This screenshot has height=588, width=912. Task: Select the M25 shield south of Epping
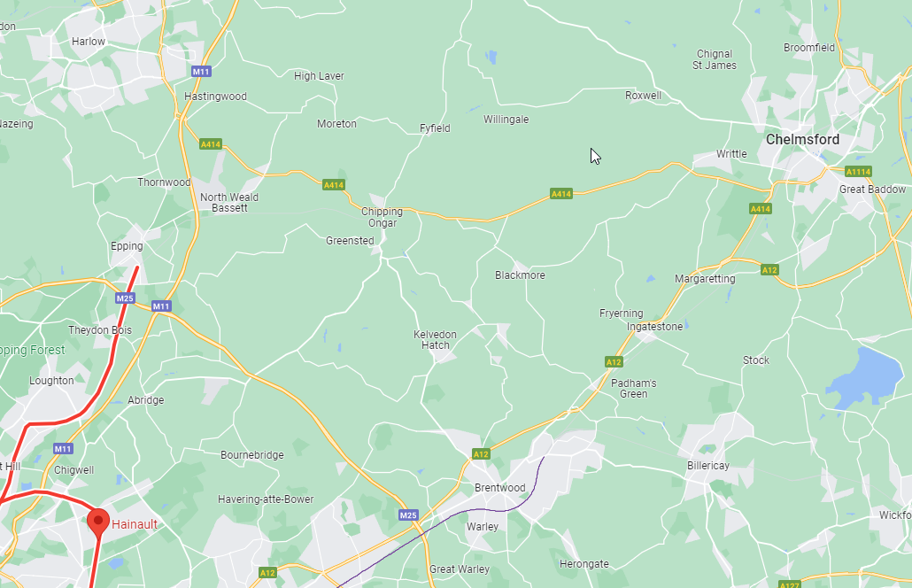[x=125, y=298]
